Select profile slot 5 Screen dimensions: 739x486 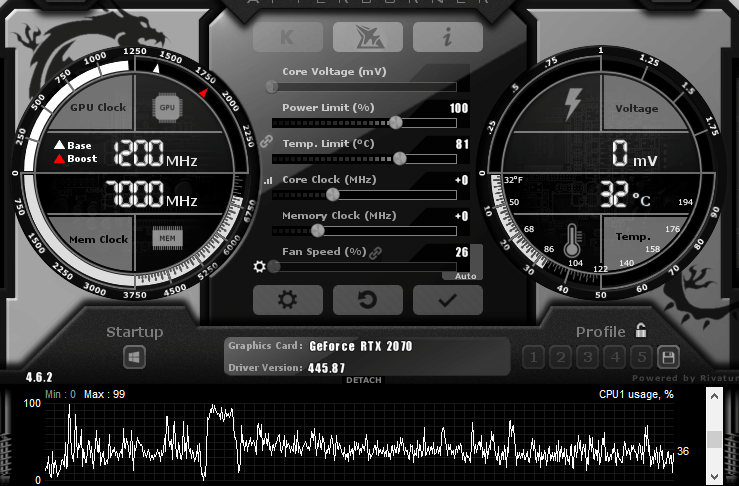[x=641, y=357]
